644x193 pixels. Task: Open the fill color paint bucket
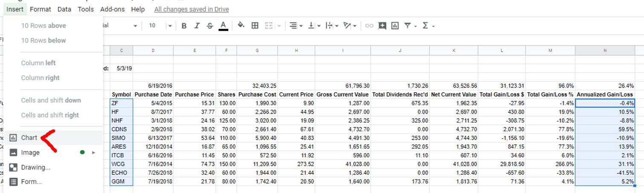click(x=241, y=26)
